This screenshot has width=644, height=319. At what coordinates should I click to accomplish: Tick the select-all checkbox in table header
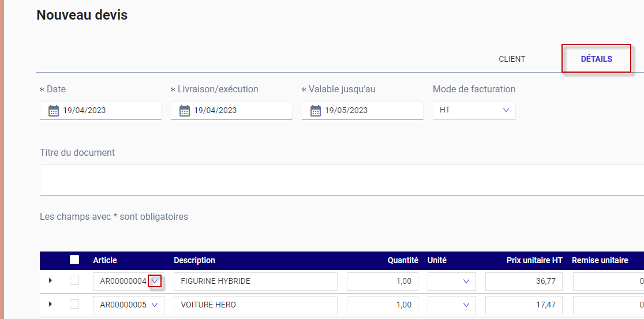tap(74, 260)
